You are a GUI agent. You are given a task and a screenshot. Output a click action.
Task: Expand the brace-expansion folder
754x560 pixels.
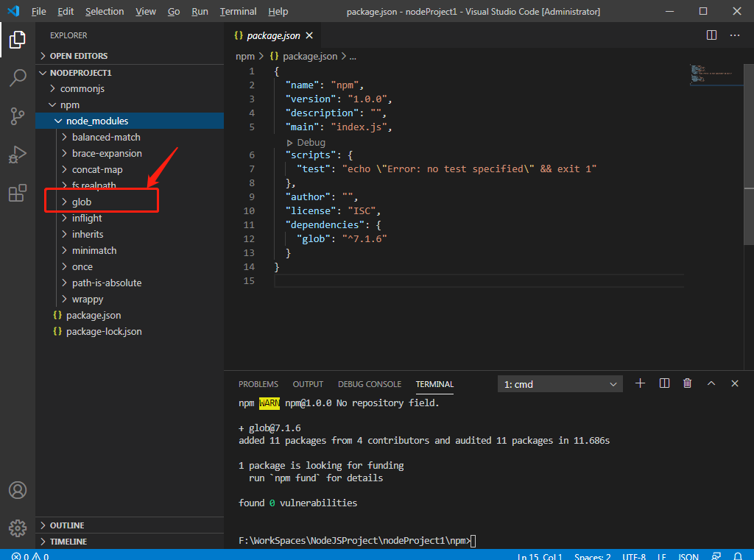tap(130, 153)
